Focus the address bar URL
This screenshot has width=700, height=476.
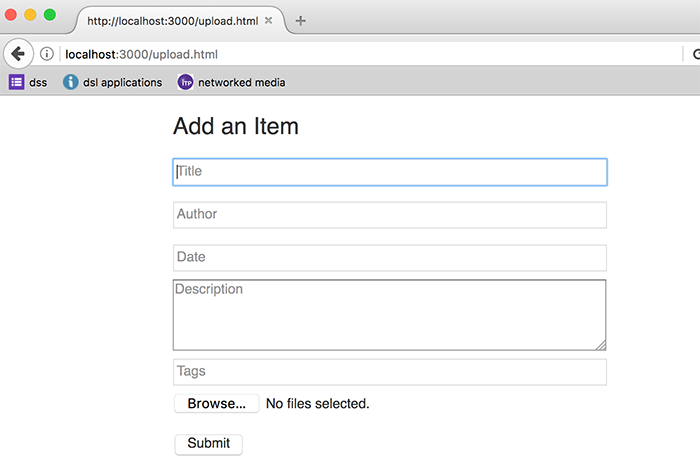click(x=142, y=54)
